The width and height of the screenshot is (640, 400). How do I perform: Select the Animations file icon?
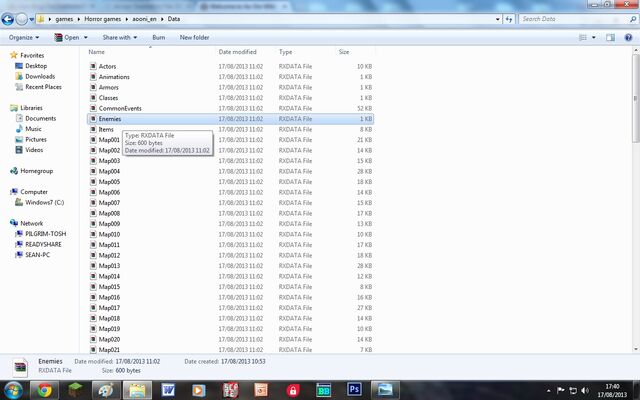93,77
